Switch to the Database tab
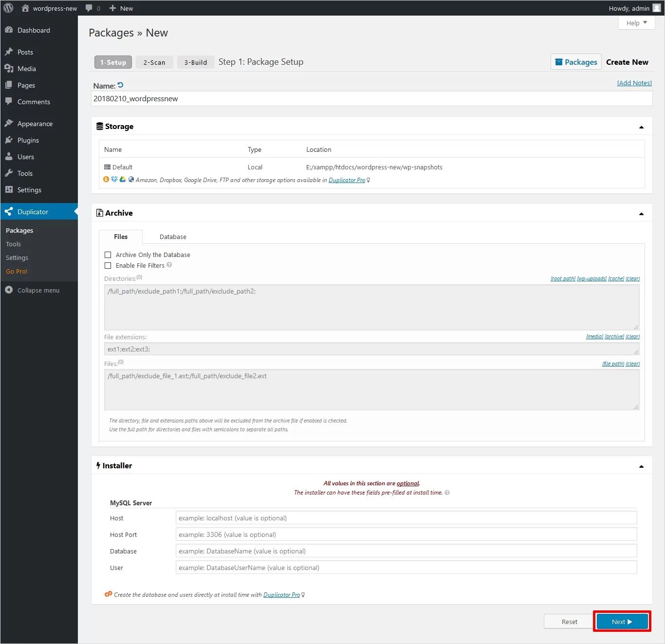This screenshot has width=665, height=644. coord(173,237)
